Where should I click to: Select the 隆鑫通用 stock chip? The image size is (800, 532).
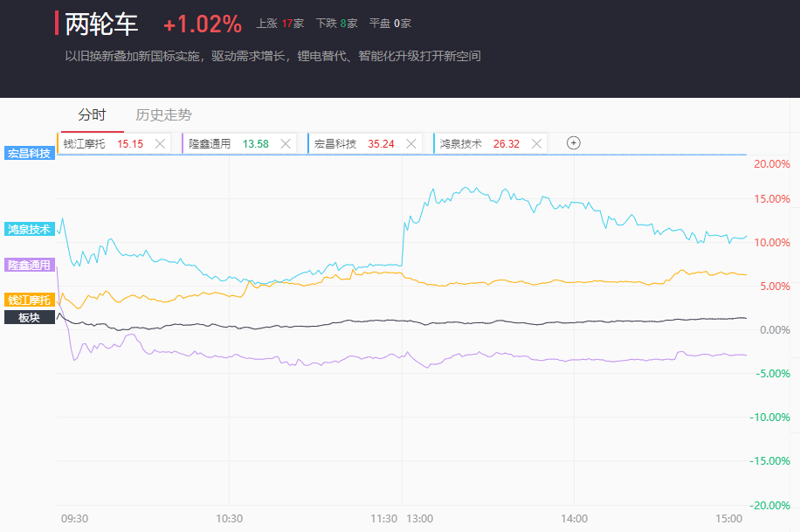click(x=210, y=144)
